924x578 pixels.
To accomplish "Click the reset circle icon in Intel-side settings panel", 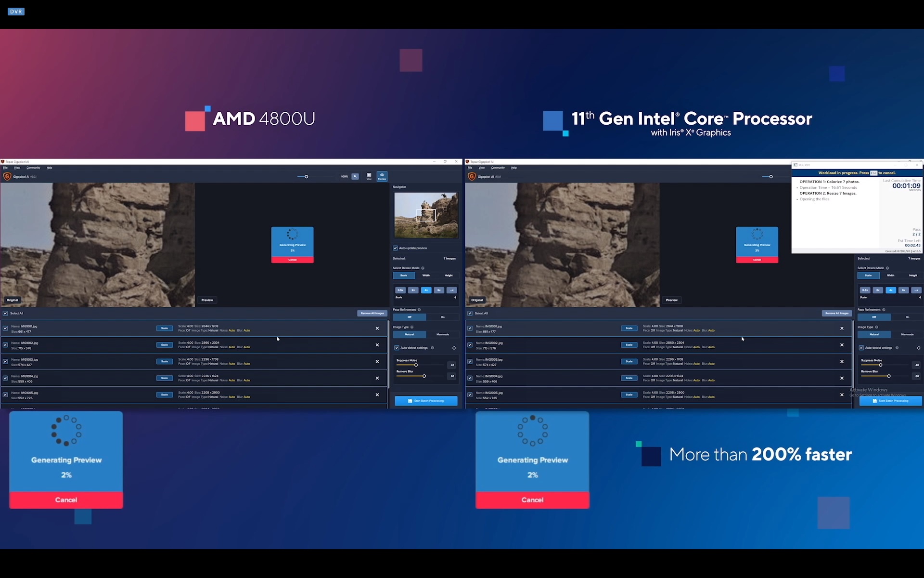I will point(919,348).
